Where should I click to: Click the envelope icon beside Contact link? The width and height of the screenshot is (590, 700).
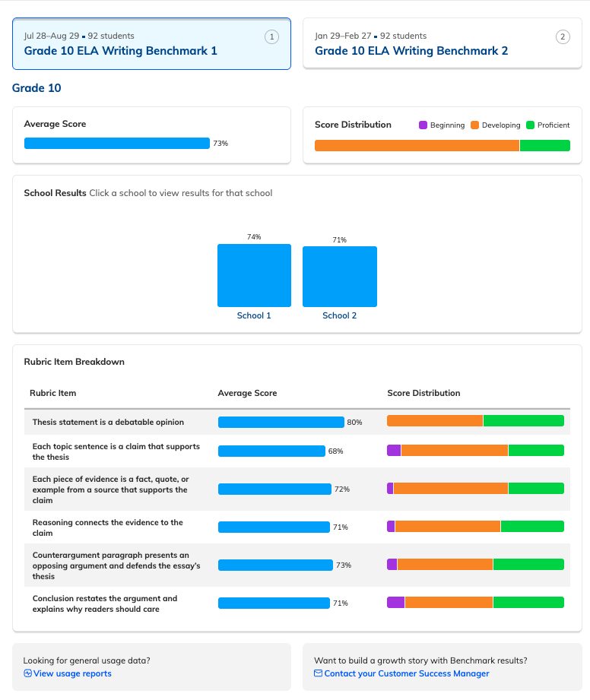click(x=318, y=673)
